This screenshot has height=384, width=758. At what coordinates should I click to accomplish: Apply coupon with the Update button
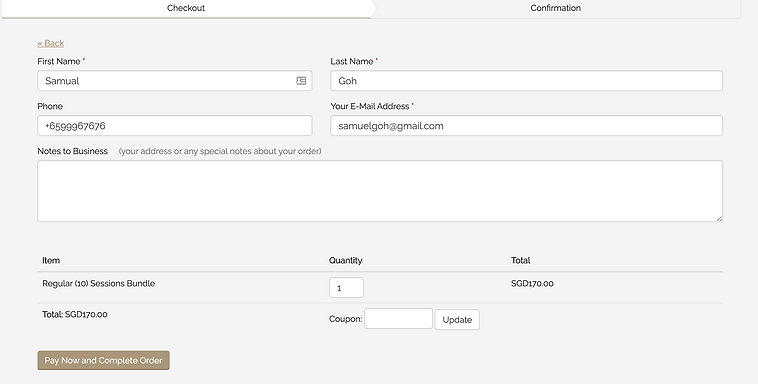[x=457, y=320]
